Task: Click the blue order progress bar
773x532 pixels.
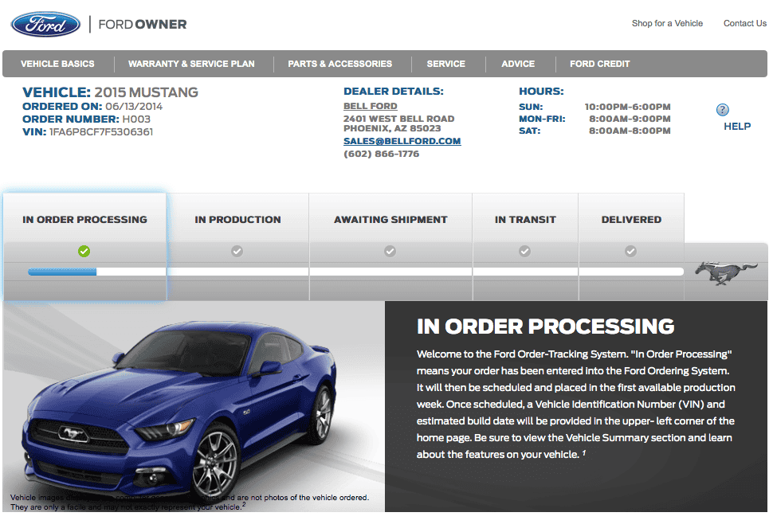Action: point(62,272)
